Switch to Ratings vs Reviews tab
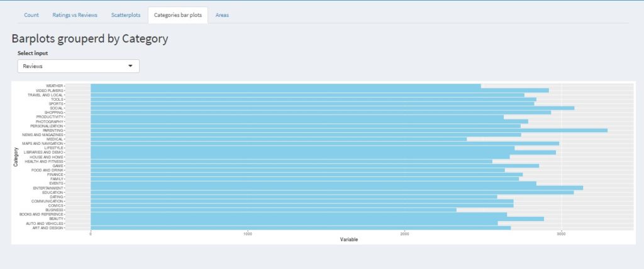The height and width of the screenshot is (269, 644). 74,14
